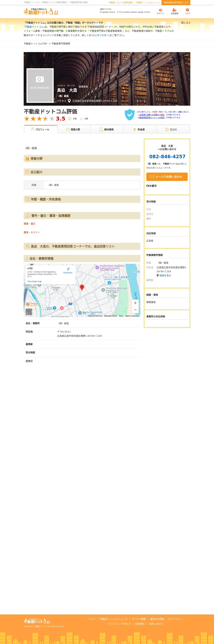The width and height of the screenshot is (214, 644).
Task: Click the 不動産ドットコム logo in header
Action: [41, 11]
